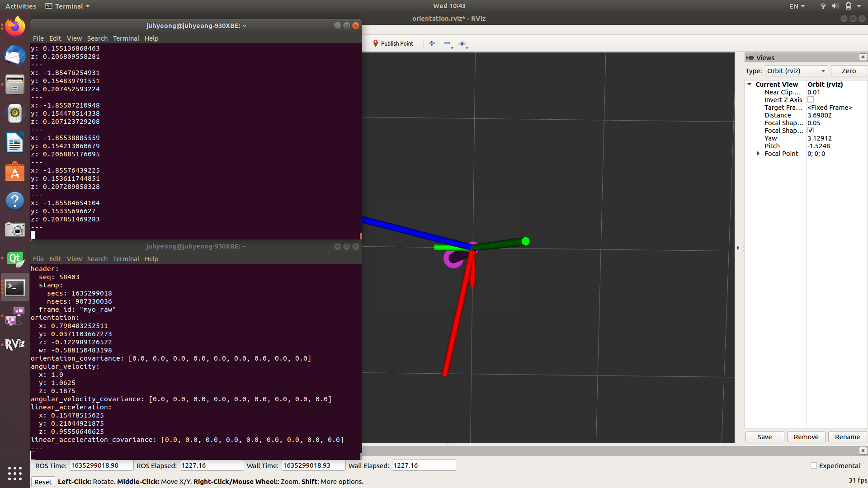The image size is (868, 488).
Task: Open Edit menu in bottom terminal
Action: [x=55, y=259]
